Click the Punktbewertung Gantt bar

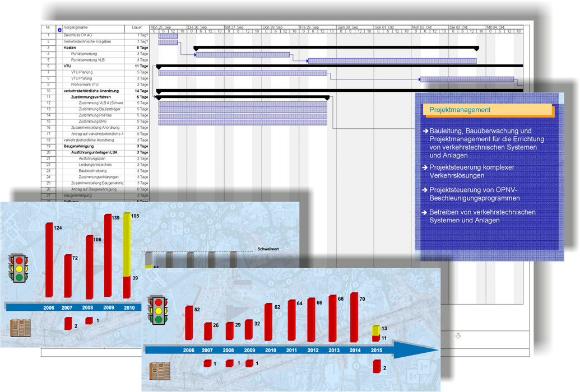coord(243,55)
